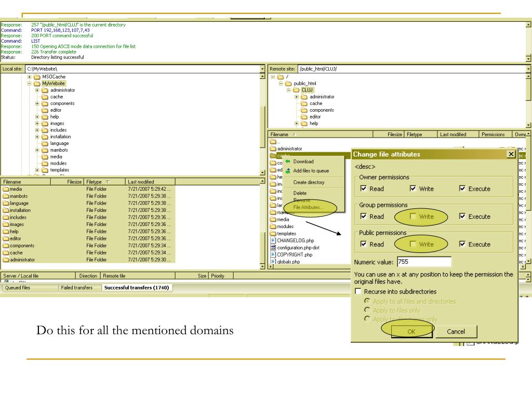Choose Download from the context menu
The height and width of the screenshot is (399, 532).
click(x=303, y=162)
